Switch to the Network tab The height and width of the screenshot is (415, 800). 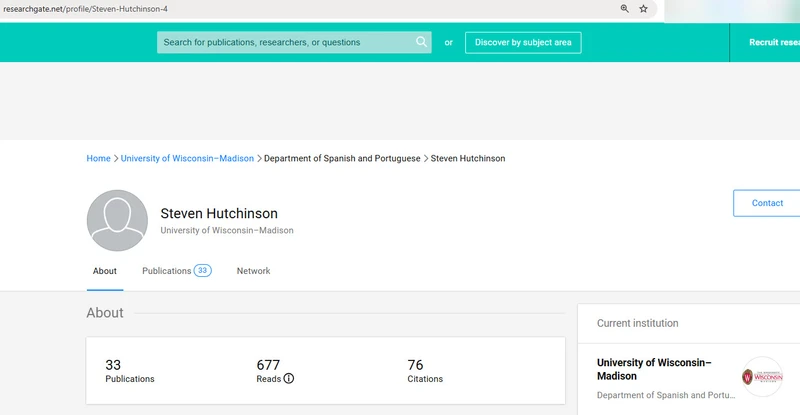(x=254, y=271)
